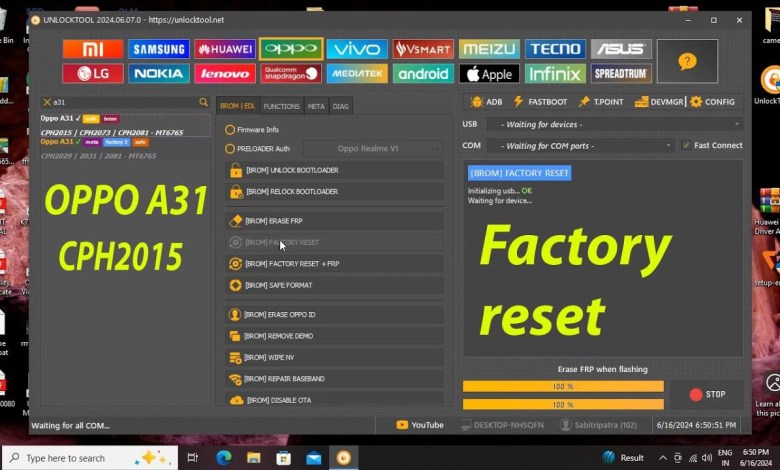Viewport: 780px width, 470px height.
Task: Stop the running operation with STOP
Action: click(707, 394)
